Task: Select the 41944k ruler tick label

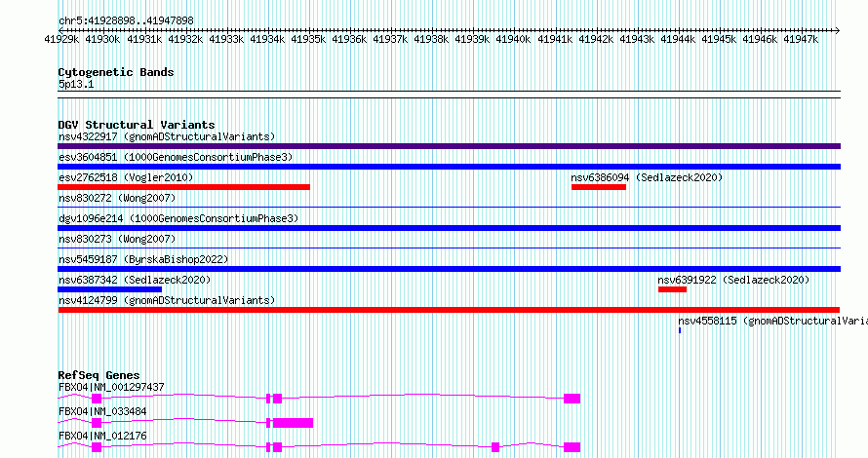Action: 678,39
